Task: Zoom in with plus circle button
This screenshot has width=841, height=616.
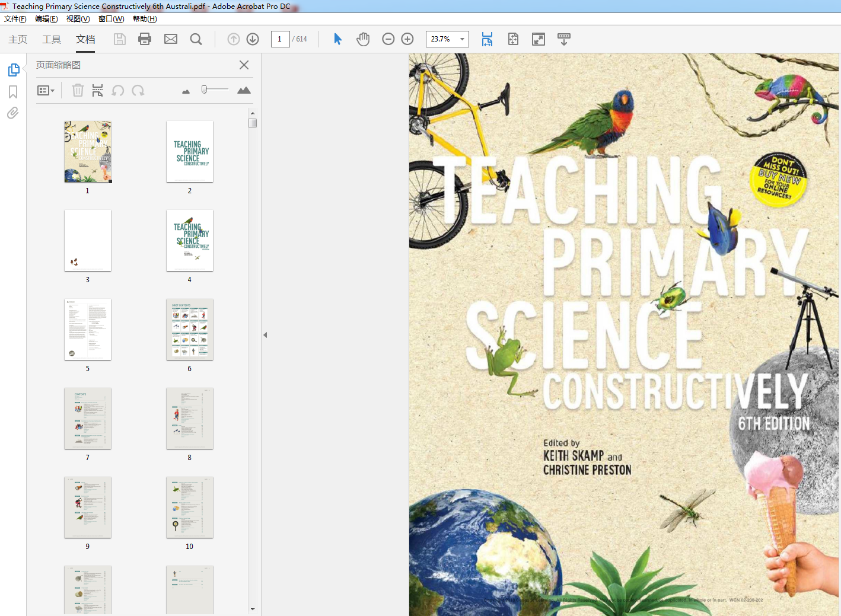Action: pos(407,39)
